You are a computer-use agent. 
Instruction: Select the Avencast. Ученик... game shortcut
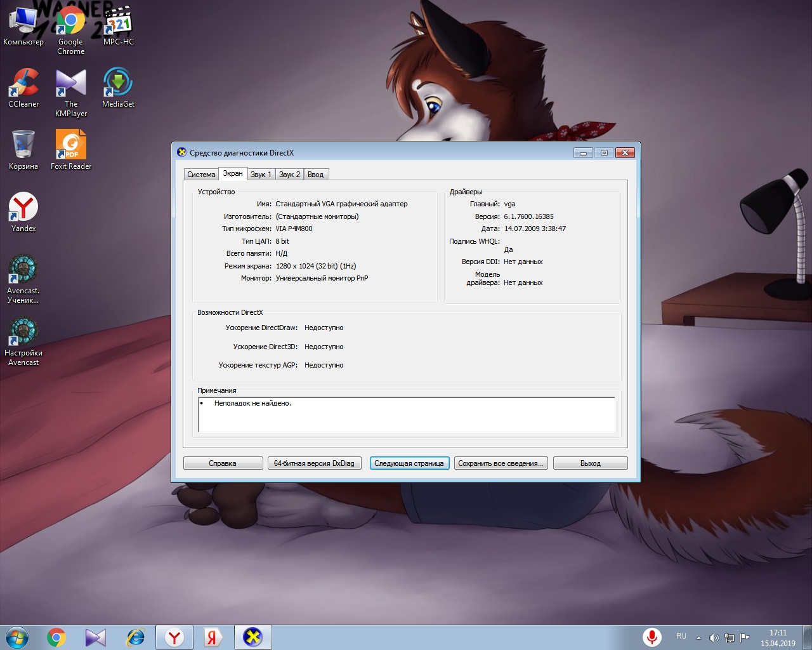click(23, 280)
